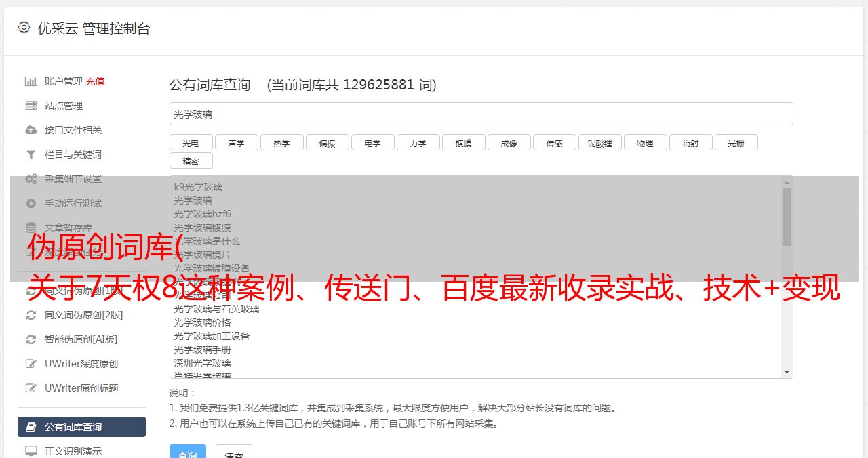Open 智能伪原创[AI版] via its refresh icon

(31, 339)
